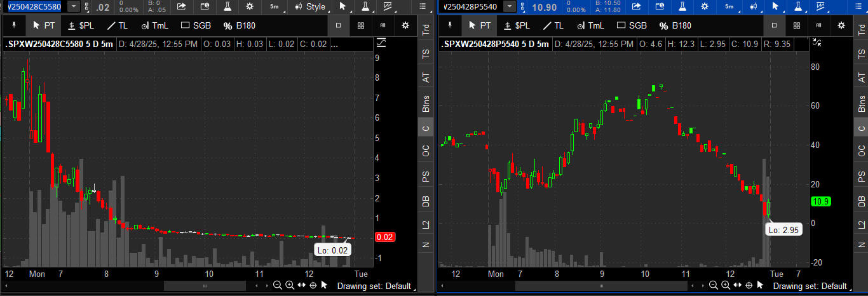Viewport: 868px width, 296px height.
Task: Select the TL trendline tool in right chart
Action: [x=553, y=26]
